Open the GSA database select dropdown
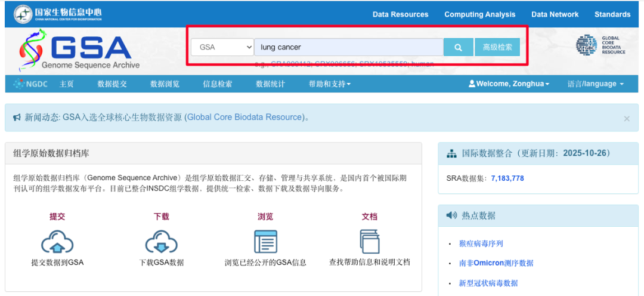 (x=222, y=47)
